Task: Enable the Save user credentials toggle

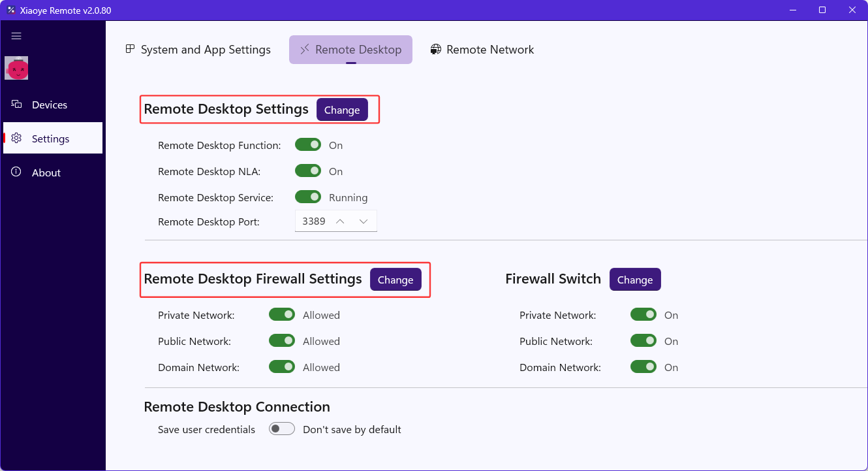Action: pyautogui.click(x=282, y=429)
